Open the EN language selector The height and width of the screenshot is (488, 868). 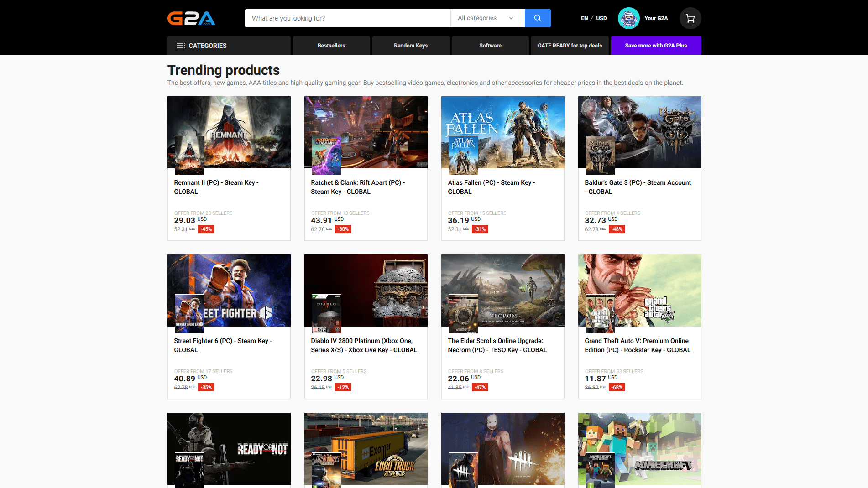pos(584,18)
